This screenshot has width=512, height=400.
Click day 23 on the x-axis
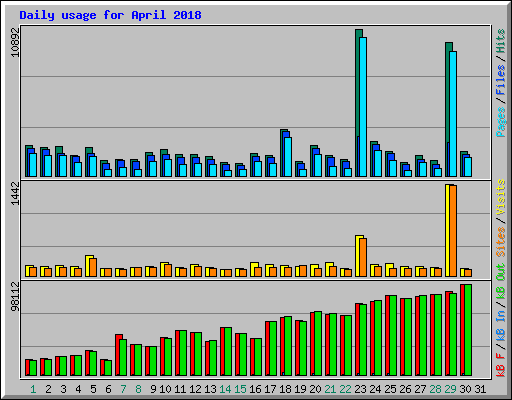(360, 389)
